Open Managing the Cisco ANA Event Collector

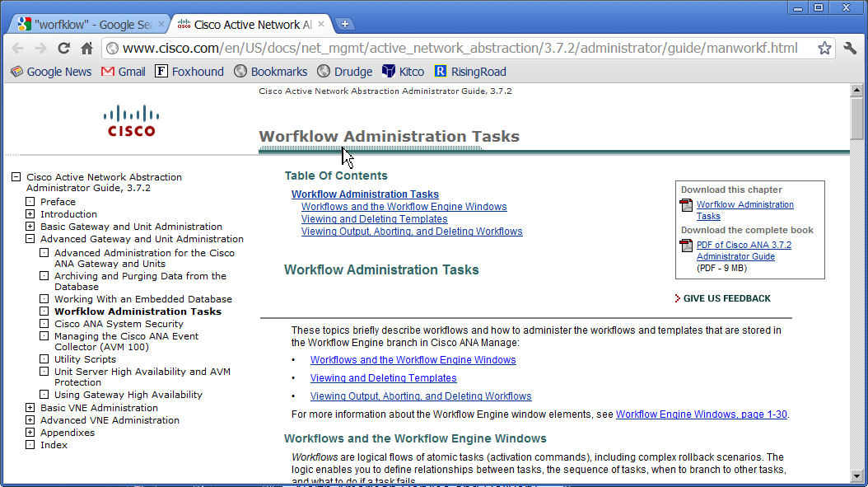[126, 341]
